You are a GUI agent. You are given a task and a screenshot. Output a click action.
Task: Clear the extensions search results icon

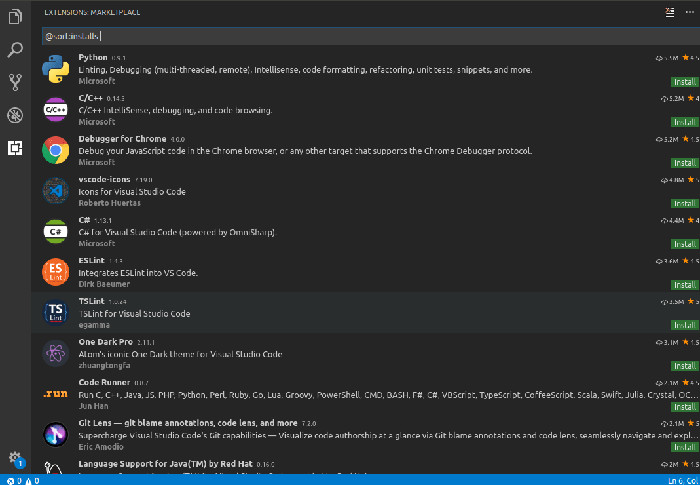pyautogui.click(x=670, y=13)
